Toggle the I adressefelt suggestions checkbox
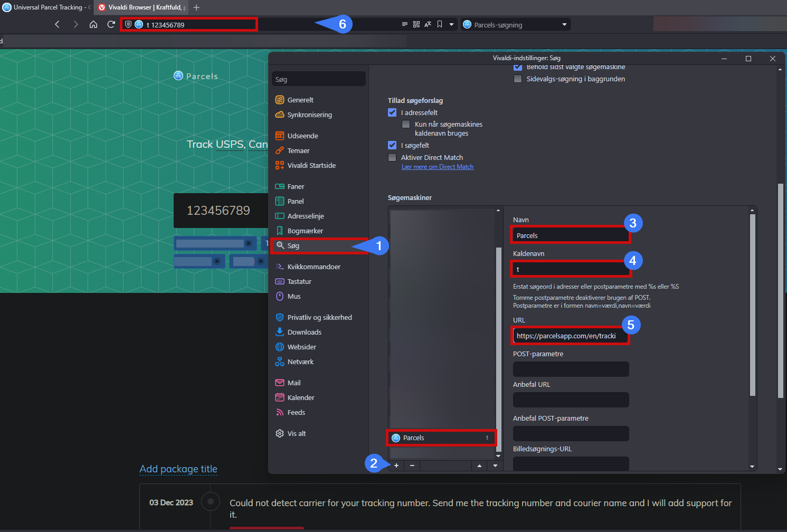The width and height of the screenshot is (787, 532). click(392, 112)
